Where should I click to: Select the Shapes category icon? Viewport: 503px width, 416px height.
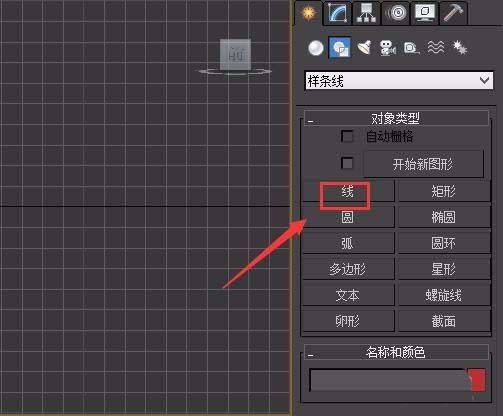(340, 48)
